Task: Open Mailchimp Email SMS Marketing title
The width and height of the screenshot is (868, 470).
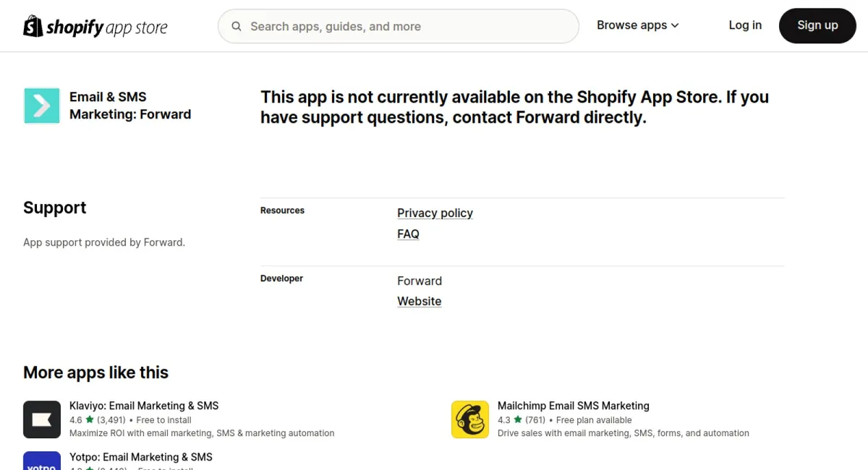Action: [574, 406]
